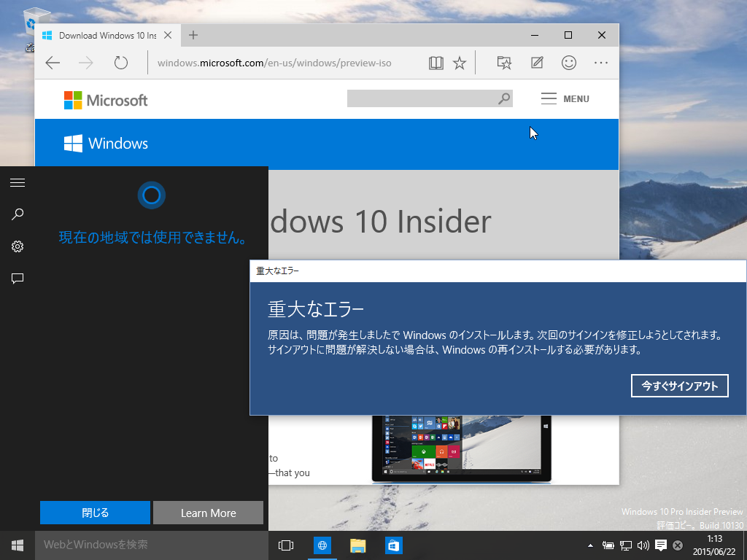Open the Hub favorites folder icon
The height and width of the screenshot is (560, 747).
click(x=504, y=63)
